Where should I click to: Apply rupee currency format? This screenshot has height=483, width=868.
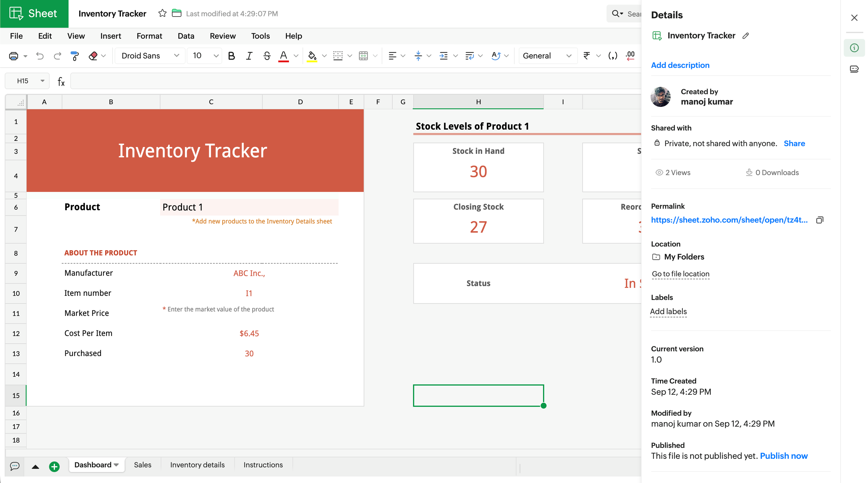(587, 56)
